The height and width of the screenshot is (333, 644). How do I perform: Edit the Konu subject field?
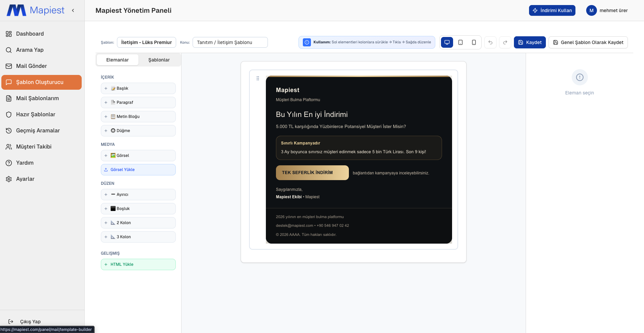click(x=230, y=42)
